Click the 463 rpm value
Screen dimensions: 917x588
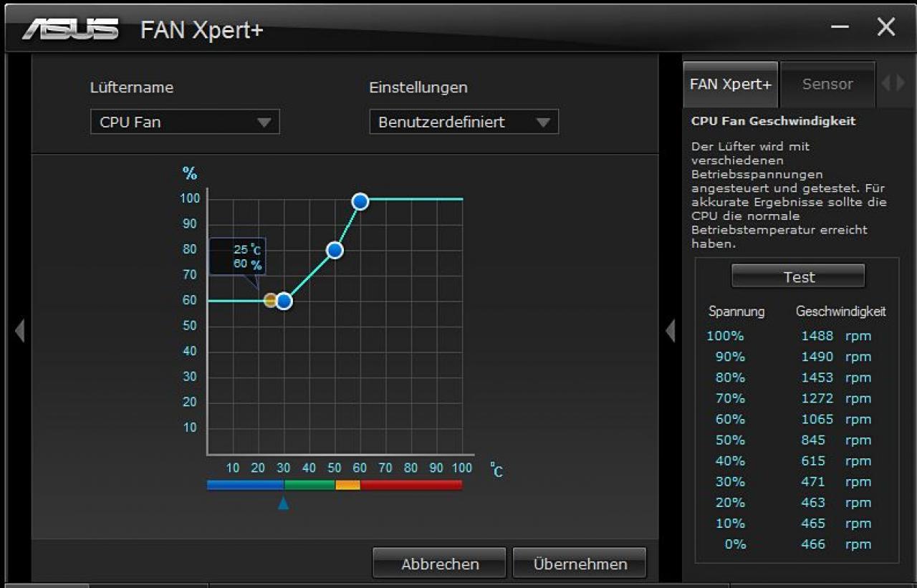tap(836, 502)
